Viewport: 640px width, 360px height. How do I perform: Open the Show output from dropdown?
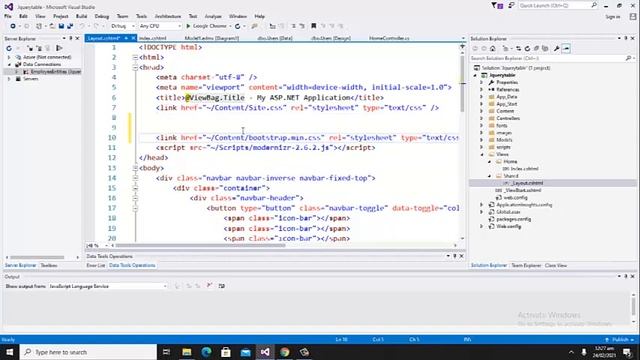point(108,286)
